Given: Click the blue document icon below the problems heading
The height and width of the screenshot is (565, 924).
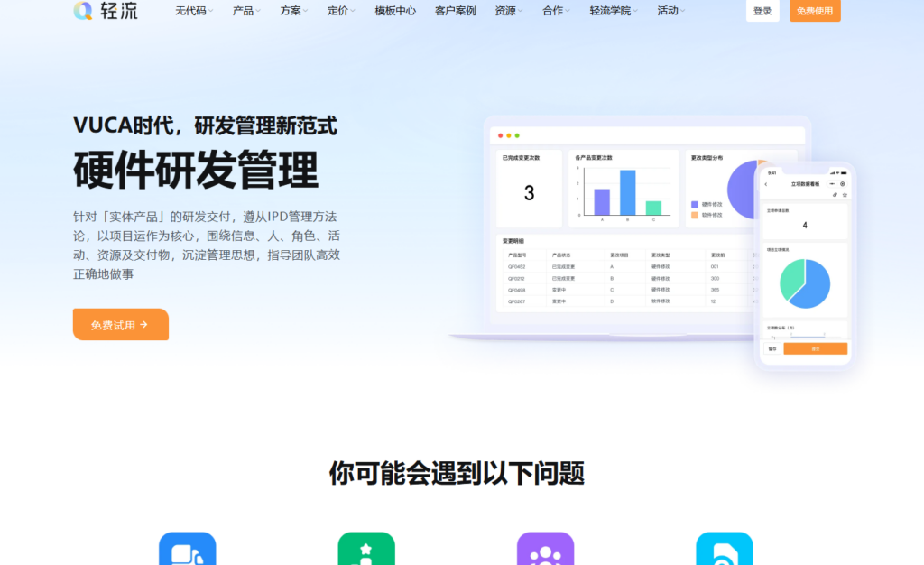Looking at the screenshot, I should point(186,548).
